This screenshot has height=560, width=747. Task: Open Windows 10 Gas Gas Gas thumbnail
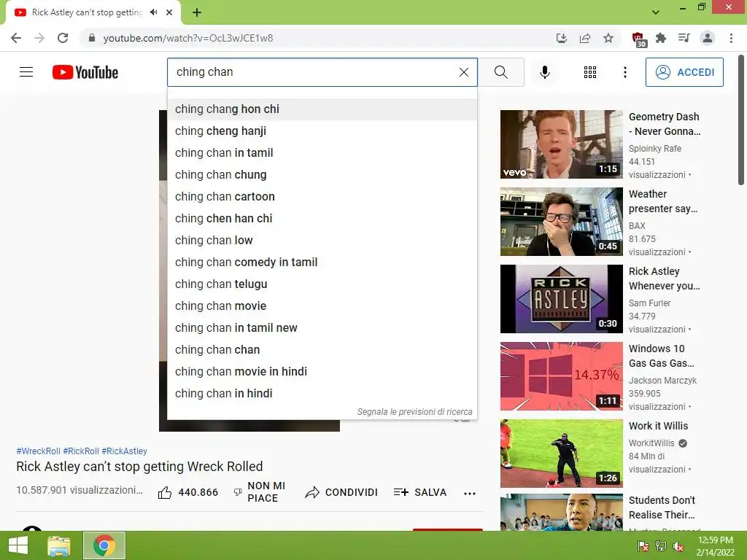pos(561,376)
